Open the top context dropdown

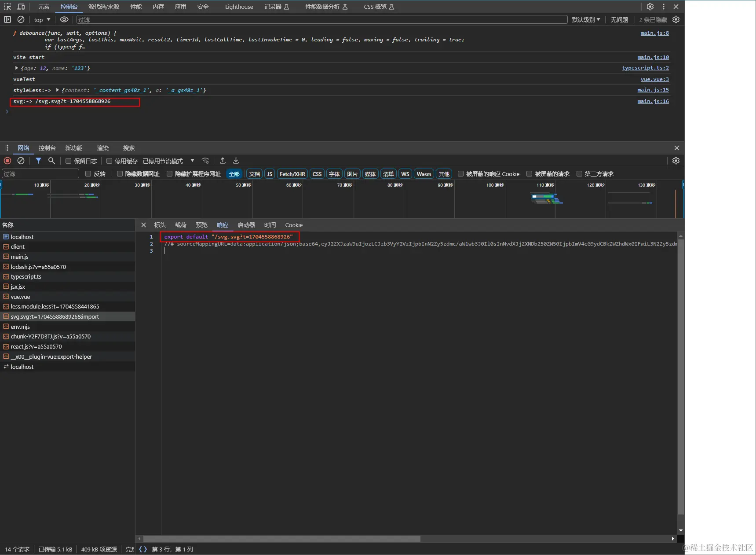click(x=42, y=20)
